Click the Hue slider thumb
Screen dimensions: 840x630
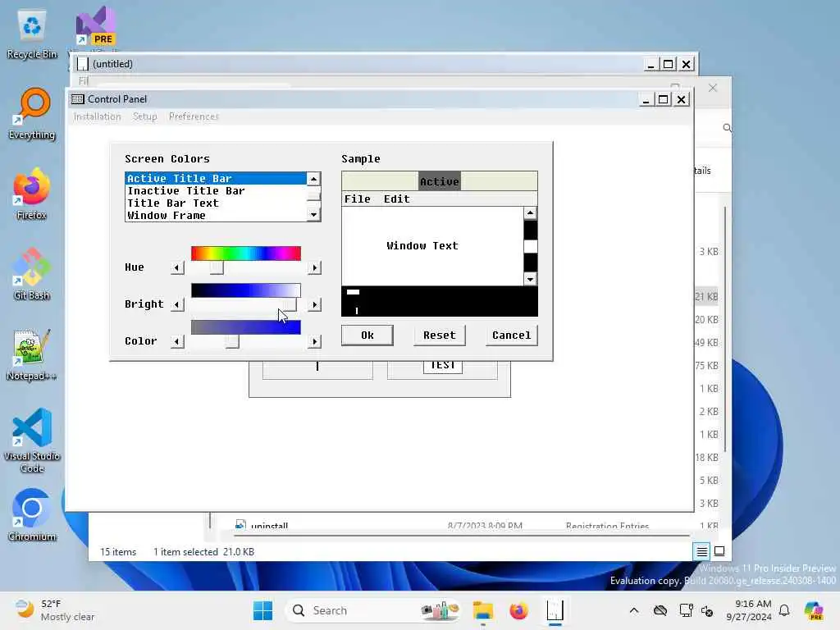coord(217,267)
